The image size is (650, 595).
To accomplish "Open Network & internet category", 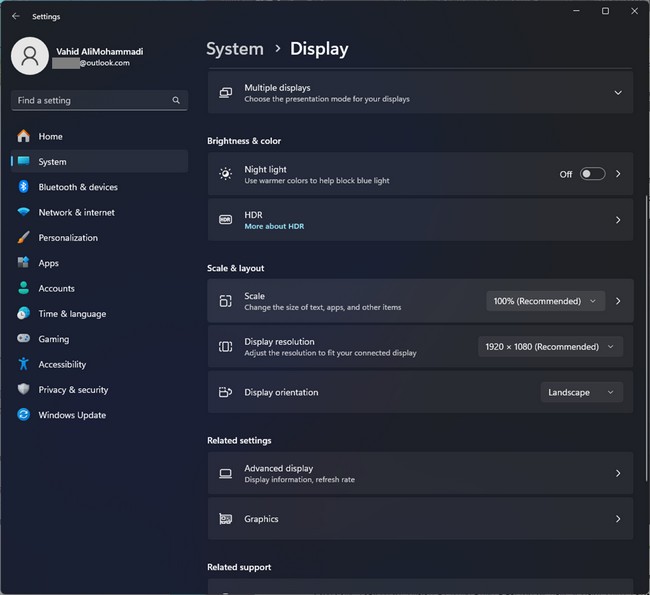I will (x=99, y=212).
